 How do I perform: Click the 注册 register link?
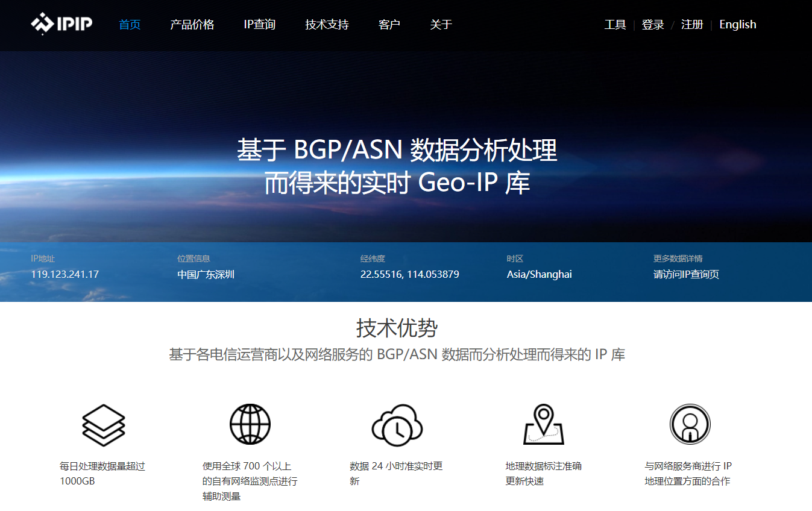692,25
